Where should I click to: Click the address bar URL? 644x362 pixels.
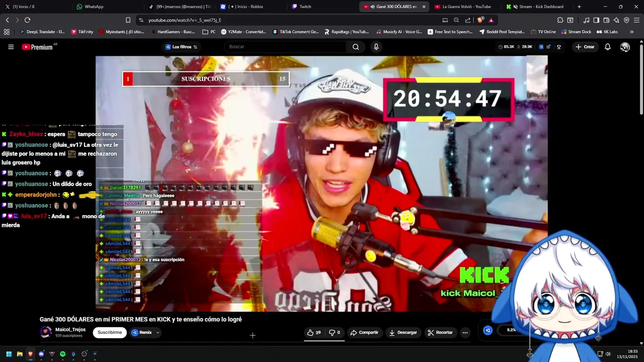pos(185,20)
